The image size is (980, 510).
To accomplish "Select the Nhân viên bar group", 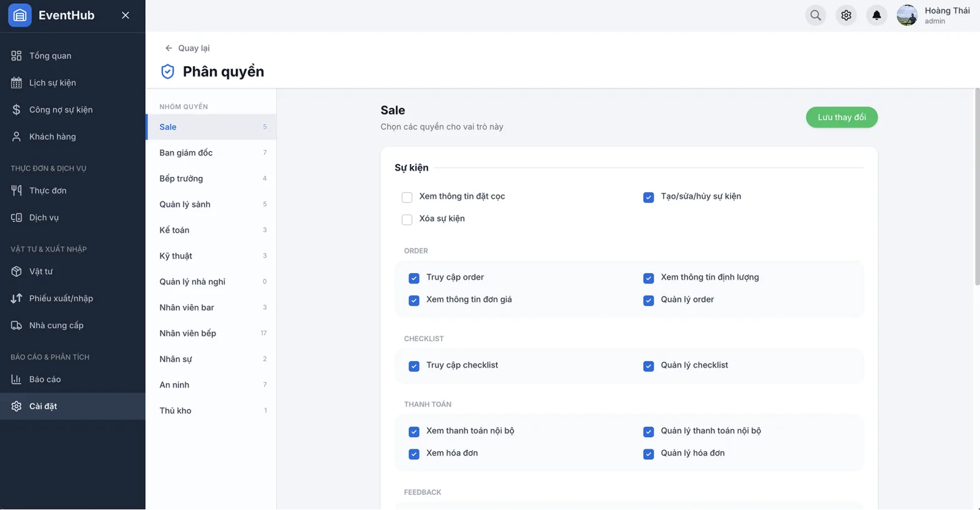I will pyautogui.click(x=211, y=307).
